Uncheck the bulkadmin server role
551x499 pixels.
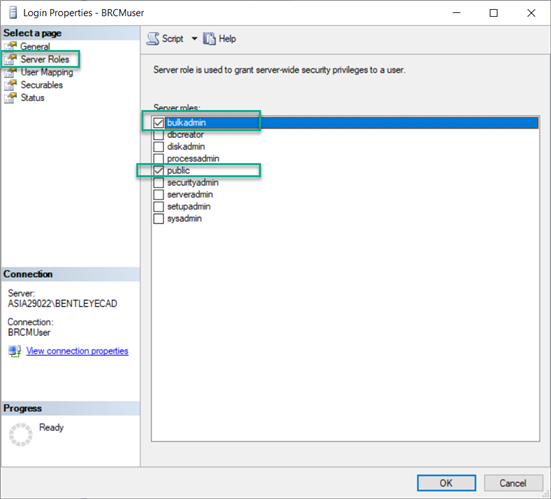pos(158,123)
